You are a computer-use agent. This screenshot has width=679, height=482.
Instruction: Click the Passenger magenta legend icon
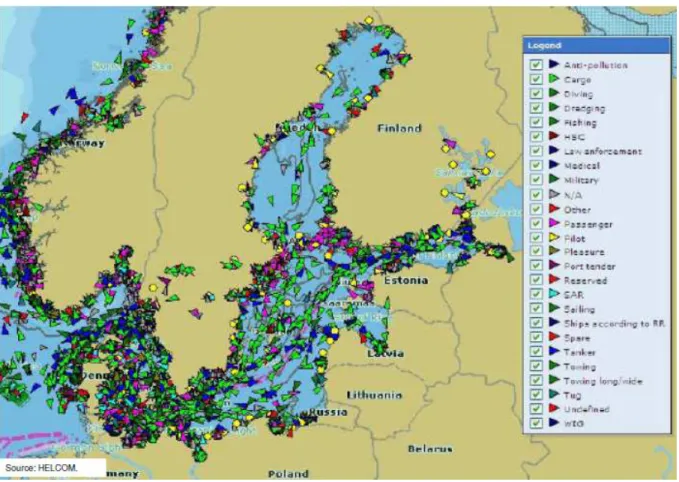click(554, 223)
